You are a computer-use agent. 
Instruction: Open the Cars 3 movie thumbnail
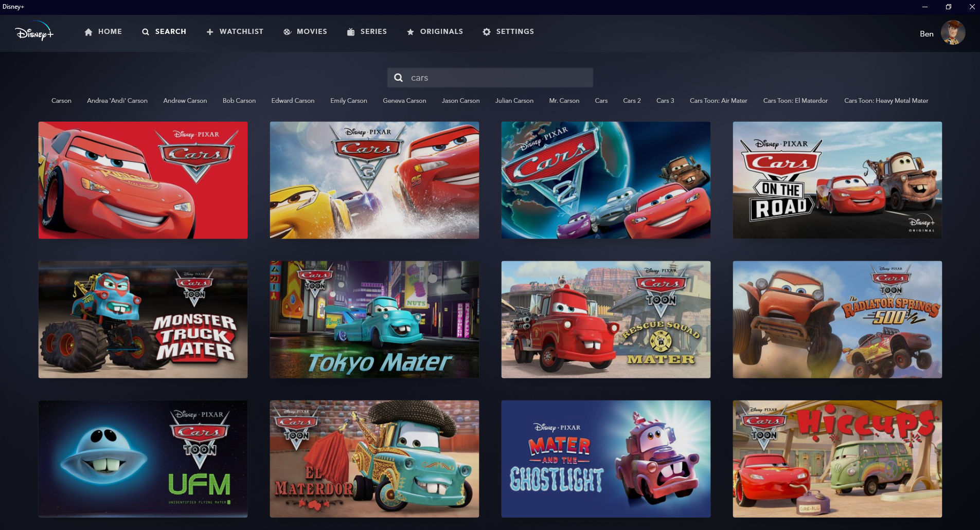click(375, 180)
